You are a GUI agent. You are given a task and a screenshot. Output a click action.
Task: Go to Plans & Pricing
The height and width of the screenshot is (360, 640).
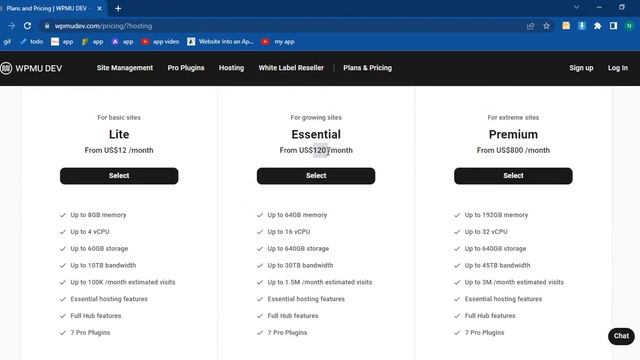pos(367,68)
